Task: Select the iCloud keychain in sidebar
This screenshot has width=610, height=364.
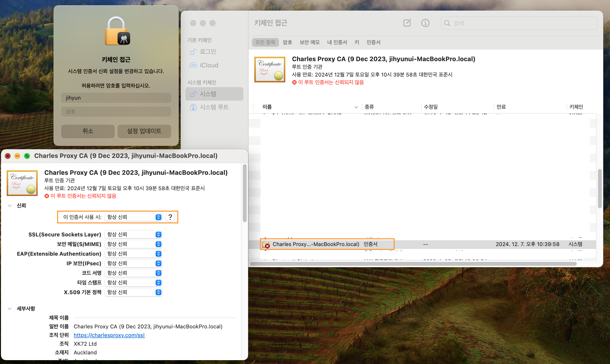Action: (208, 65)
